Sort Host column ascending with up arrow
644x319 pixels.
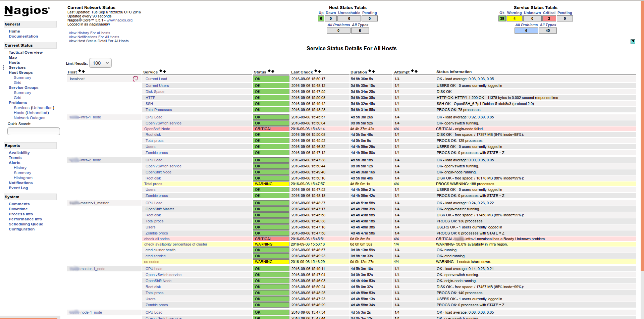80,71
